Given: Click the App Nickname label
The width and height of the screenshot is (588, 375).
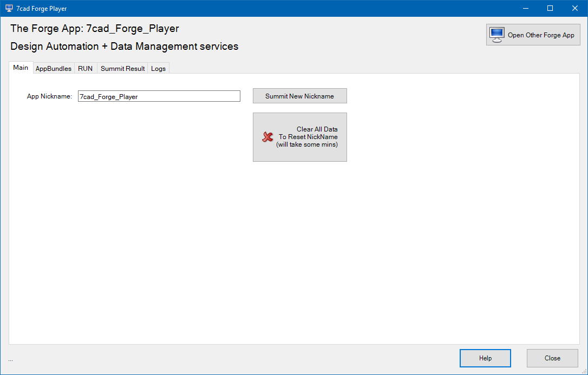Looking at the screenshot, I should [x=49, y=96].
